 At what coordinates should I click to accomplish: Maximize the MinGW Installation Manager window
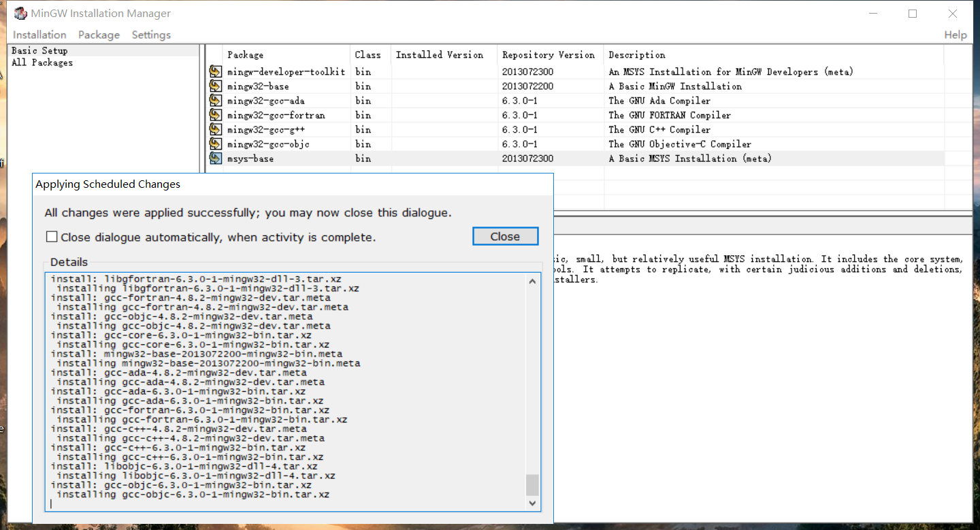coord(913,14)
